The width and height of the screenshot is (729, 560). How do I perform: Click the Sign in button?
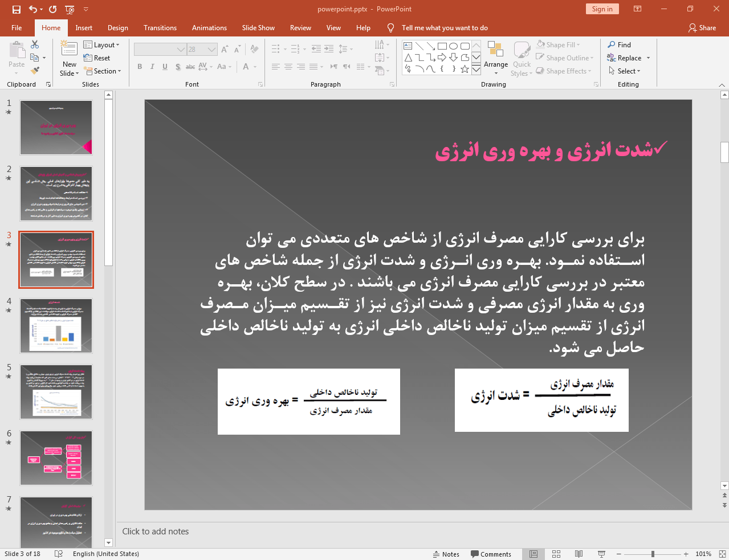point(602,9)
